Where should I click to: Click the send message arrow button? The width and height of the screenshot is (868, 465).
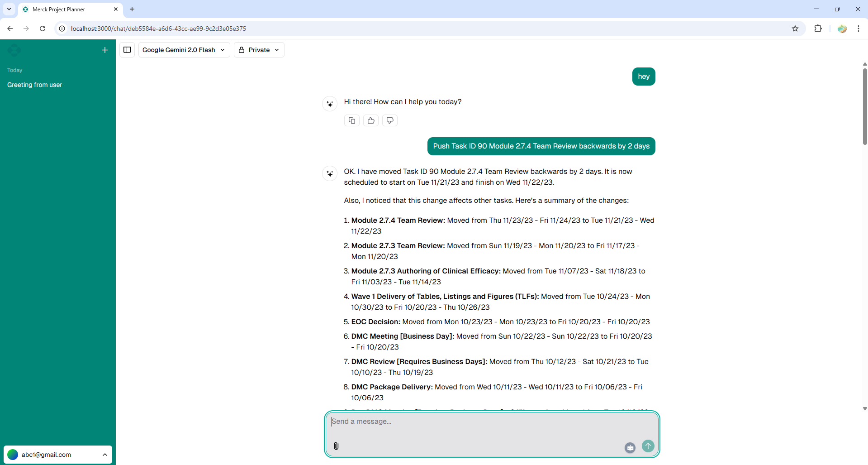(648, 446)
